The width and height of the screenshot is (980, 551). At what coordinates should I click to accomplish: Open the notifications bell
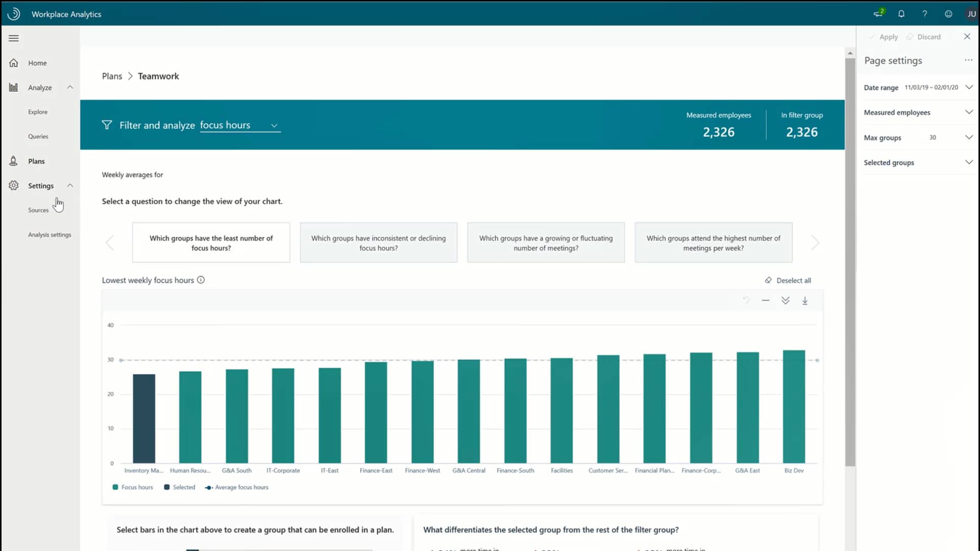tap(901, 14)
